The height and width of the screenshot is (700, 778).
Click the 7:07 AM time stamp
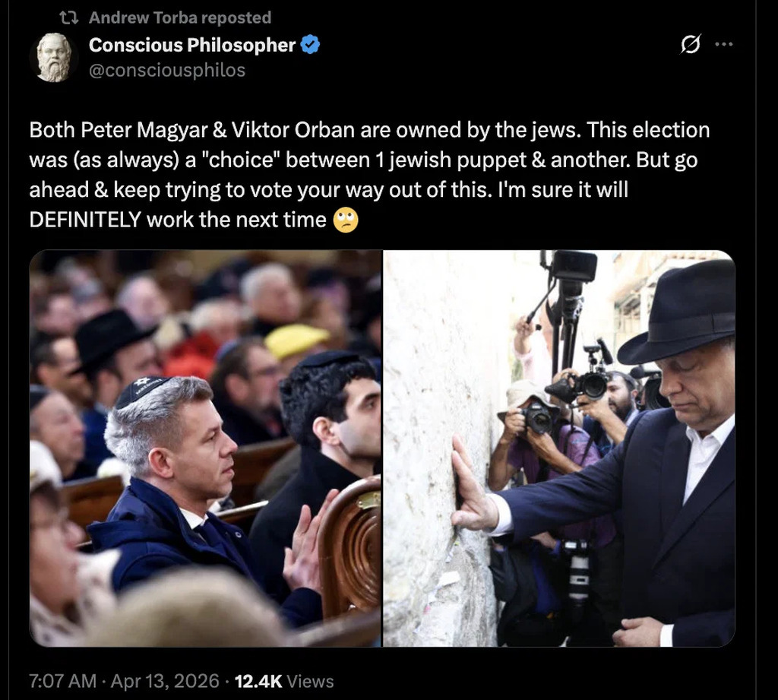[x=62, y=681]
